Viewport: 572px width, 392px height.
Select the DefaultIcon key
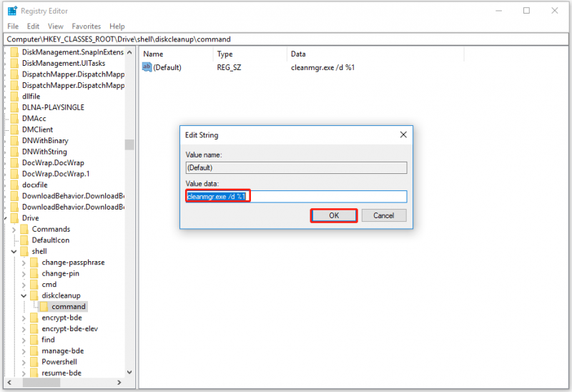(x=50, y=240)
